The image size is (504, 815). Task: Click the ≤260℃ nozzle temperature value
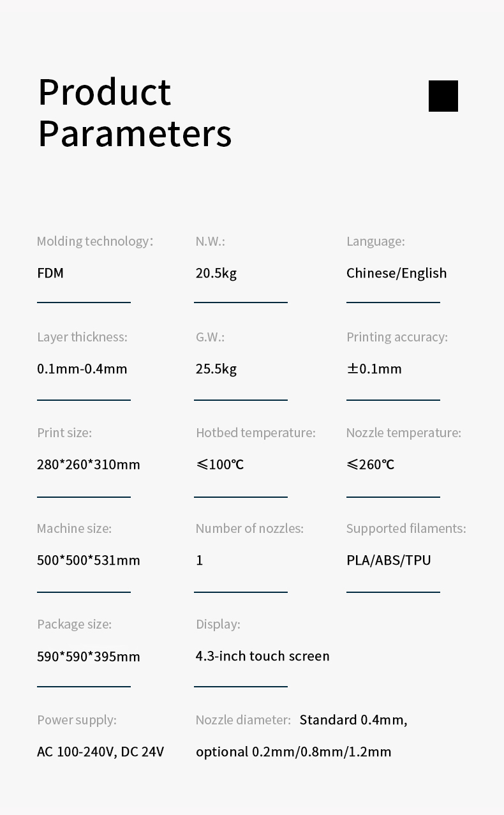(371, 465)
